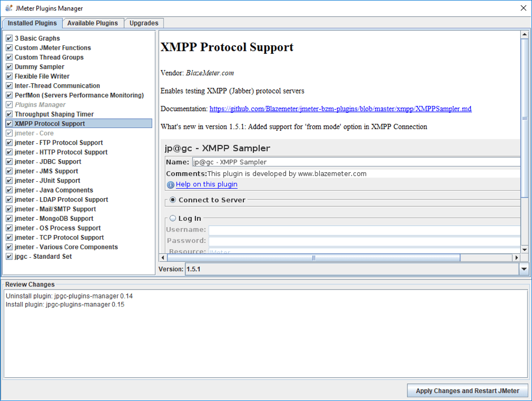Click Install plugin jpgc-plugins-manager 0.15 line

click(65, 305)
